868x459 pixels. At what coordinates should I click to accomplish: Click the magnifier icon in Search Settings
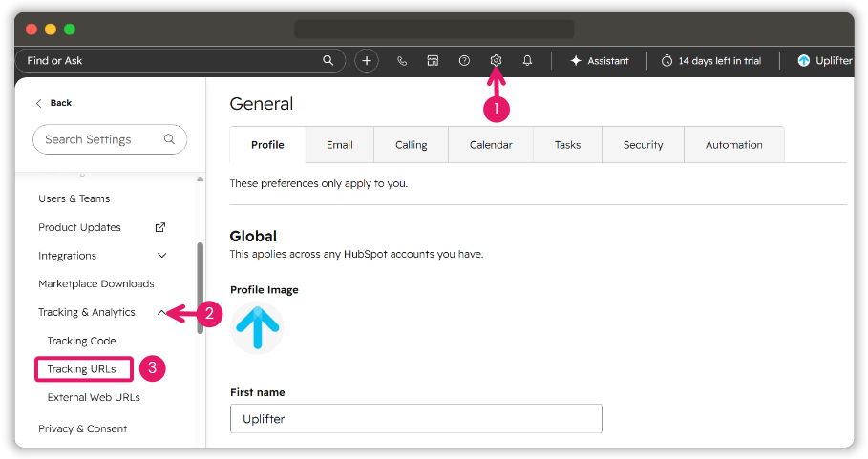point(169,139)
